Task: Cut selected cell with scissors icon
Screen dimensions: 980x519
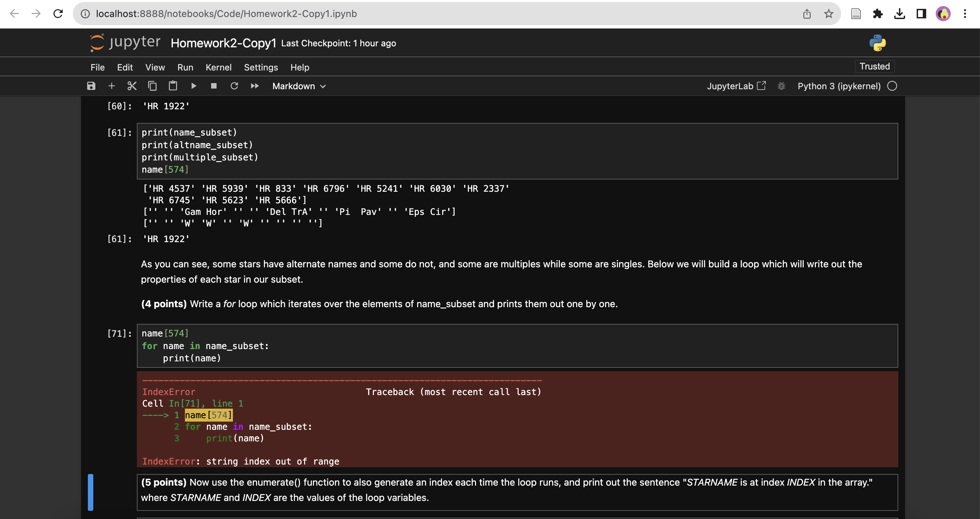Action: [132, 86]
